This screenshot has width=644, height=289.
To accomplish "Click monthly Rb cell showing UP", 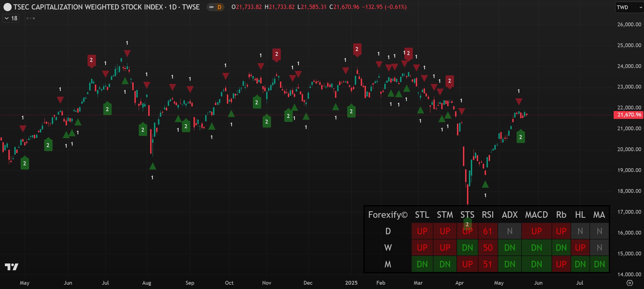I will (x=561, y=264).
